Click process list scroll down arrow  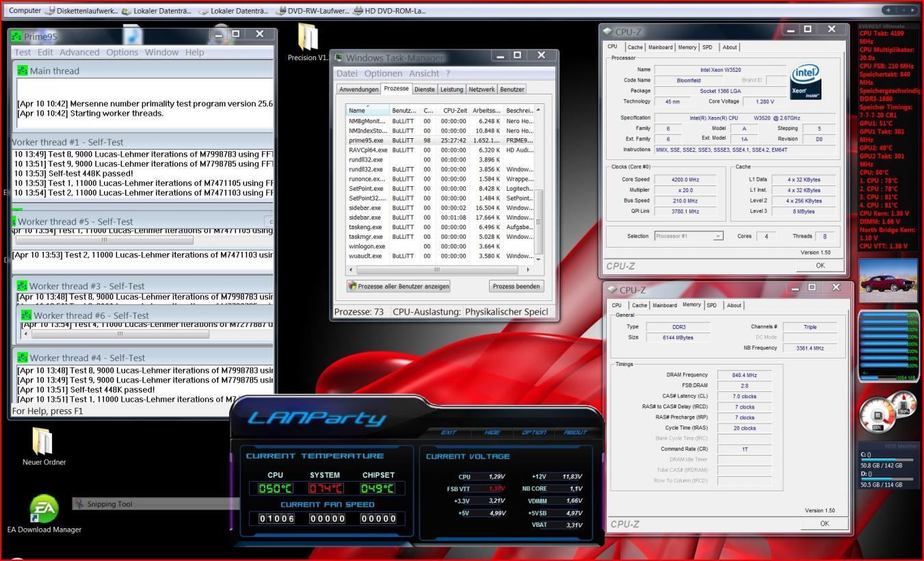[538, 259]
